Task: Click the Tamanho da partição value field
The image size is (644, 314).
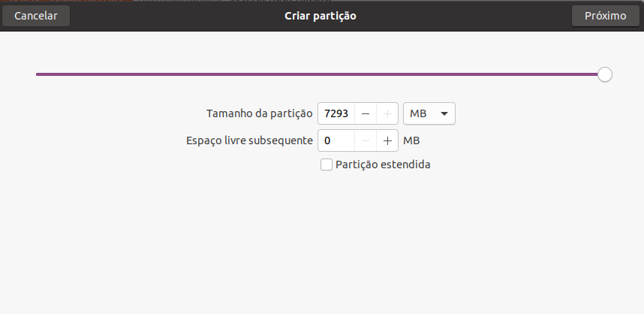Action: coord(336,113)
